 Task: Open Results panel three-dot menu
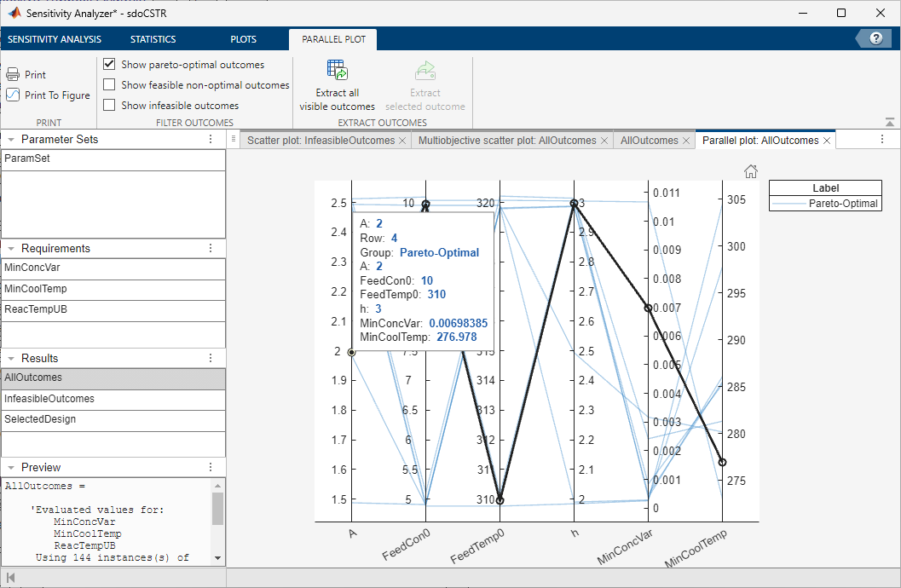[211, 359]
